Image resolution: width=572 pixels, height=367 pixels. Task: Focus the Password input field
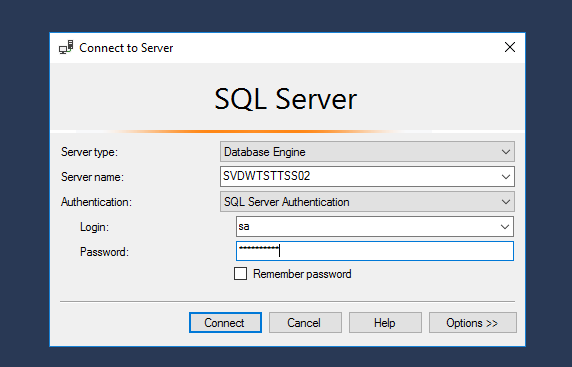coord(375,251)
